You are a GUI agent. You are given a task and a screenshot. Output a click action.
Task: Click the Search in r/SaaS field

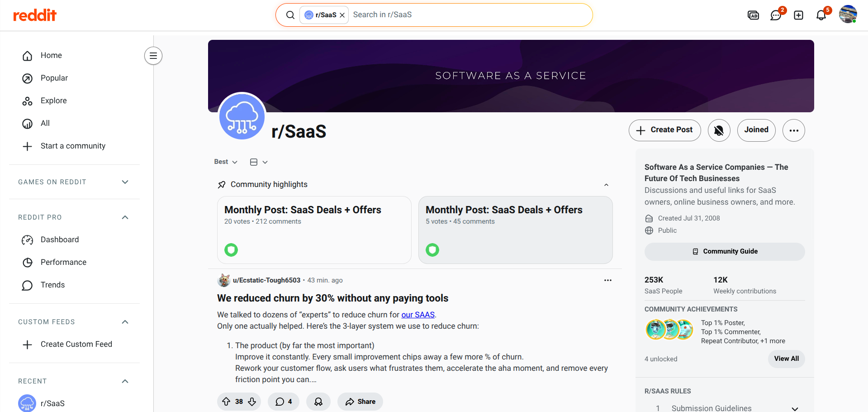[x=466, y=15]
